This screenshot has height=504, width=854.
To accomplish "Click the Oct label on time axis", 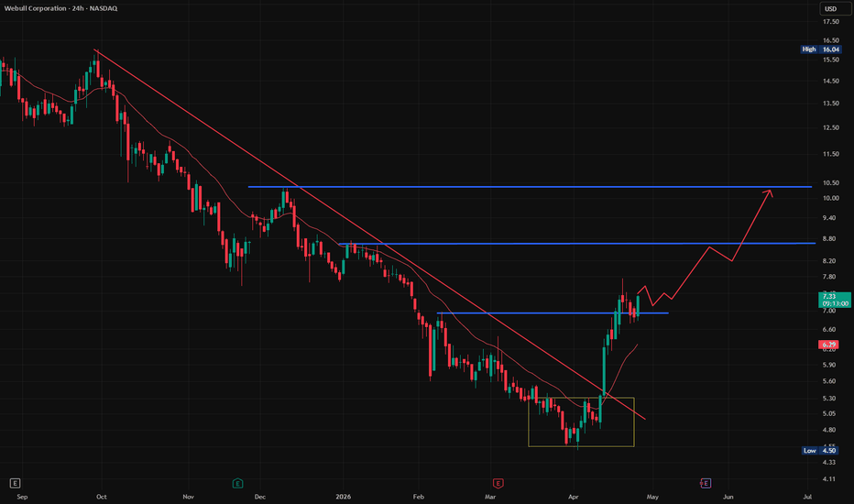I will 102,497.
